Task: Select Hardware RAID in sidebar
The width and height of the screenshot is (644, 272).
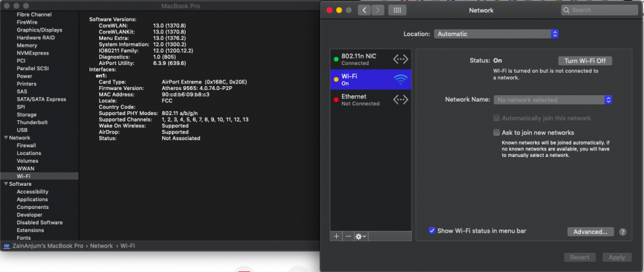Action: (35, 38)
